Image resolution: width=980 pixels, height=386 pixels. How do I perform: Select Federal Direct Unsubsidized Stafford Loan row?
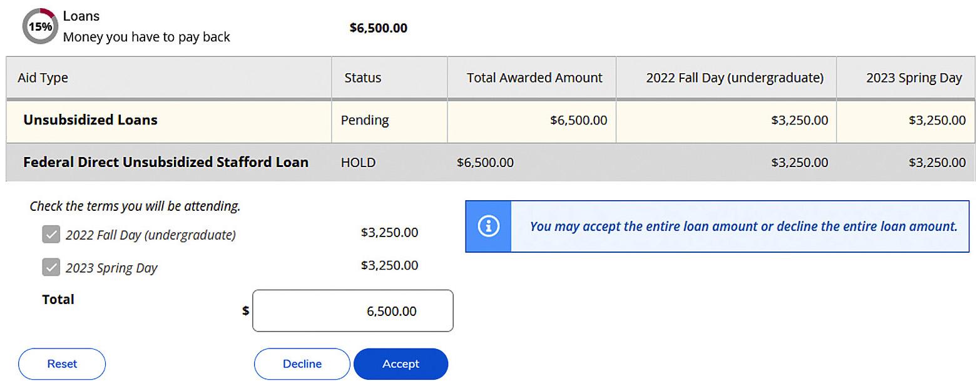166,163
